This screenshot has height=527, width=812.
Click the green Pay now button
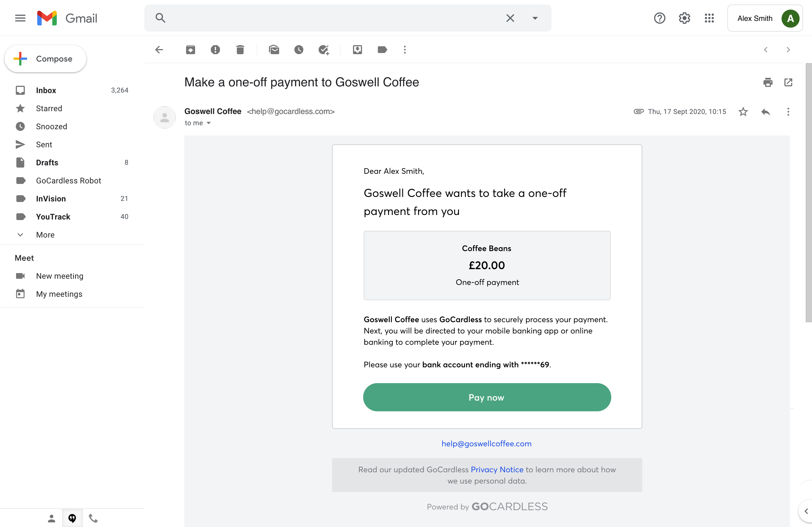tap(487, 397)
